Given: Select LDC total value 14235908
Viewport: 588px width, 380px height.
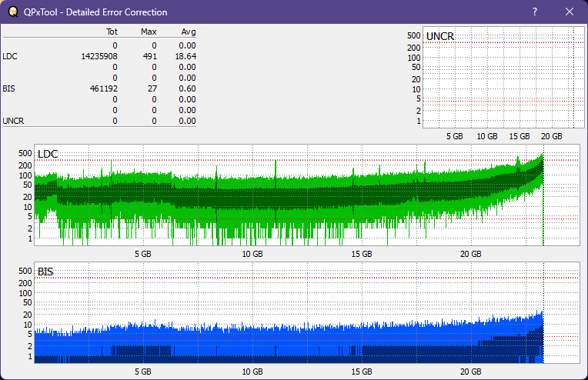Looking at the screenshot, I should click(99, 56).
